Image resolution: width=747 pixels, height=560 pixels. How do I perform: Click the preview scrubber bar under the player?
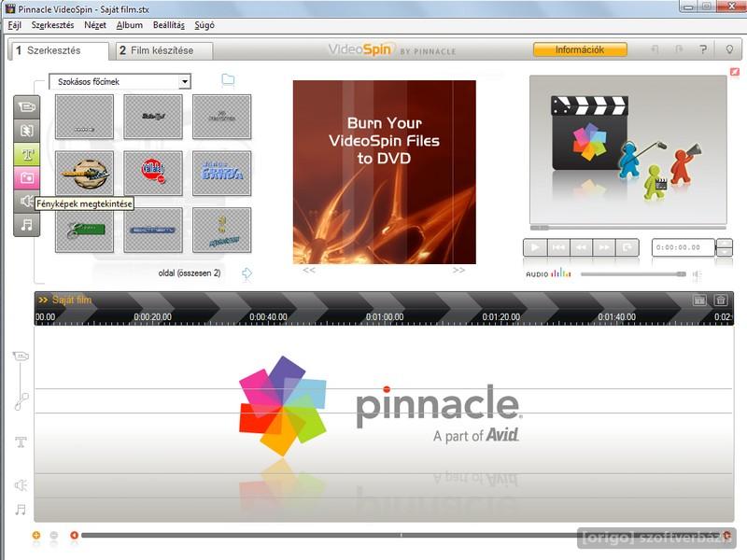[628, 228]
